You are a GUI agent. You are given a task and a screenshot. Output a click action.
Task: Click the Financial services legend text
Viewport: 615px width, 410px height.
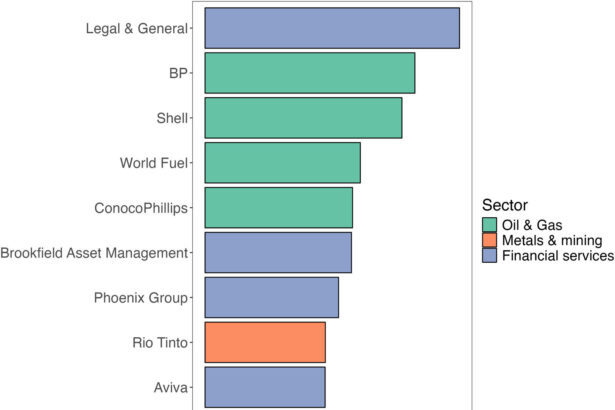pos(558,257)
